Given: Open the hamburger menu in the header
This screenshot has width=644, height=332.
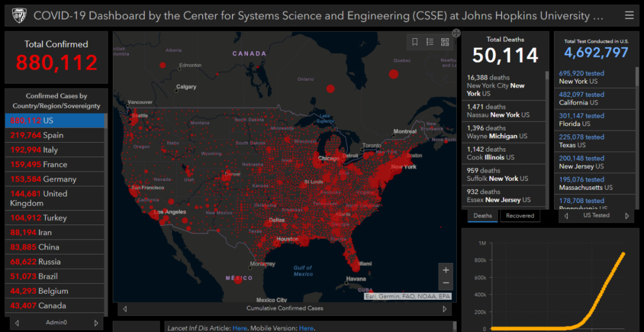Looking at the screenshot, I should pyautogui.click(x=629, y=16).
